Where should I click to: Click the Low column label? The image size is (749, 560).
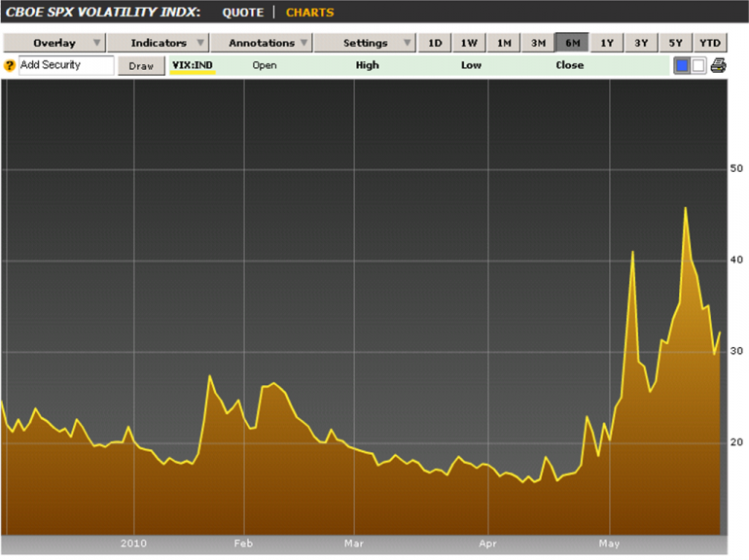click(x=471, y=65)
